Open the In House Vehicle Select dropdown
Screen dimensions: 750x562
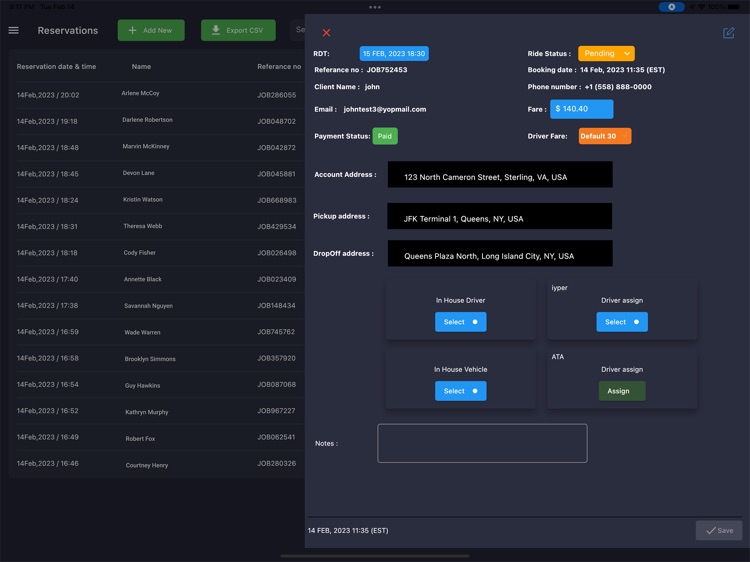(x=460, y=391)
